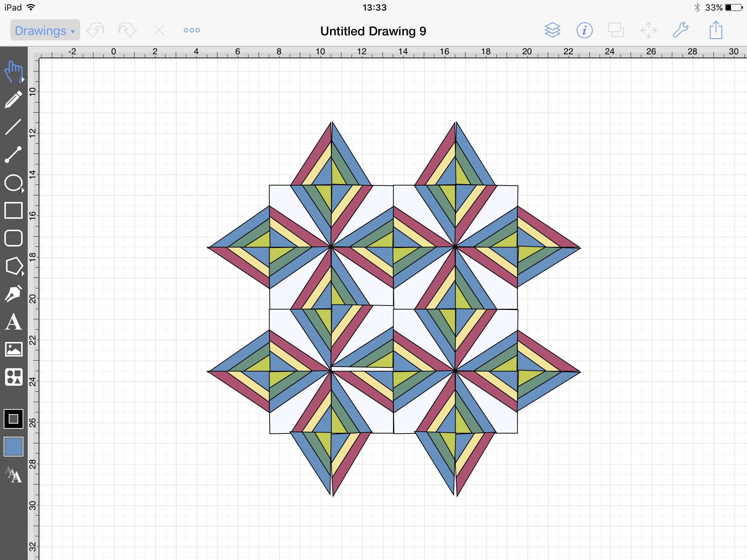Select the Pencil freehand tool
The height and width of the screenshot is (560, 747).
[x=13, y=100]
